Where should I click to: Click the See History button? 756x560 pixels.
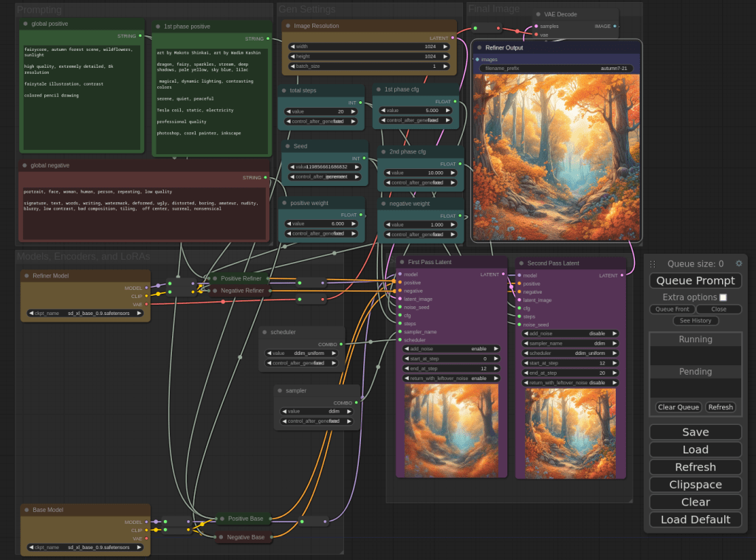point(695,320)
